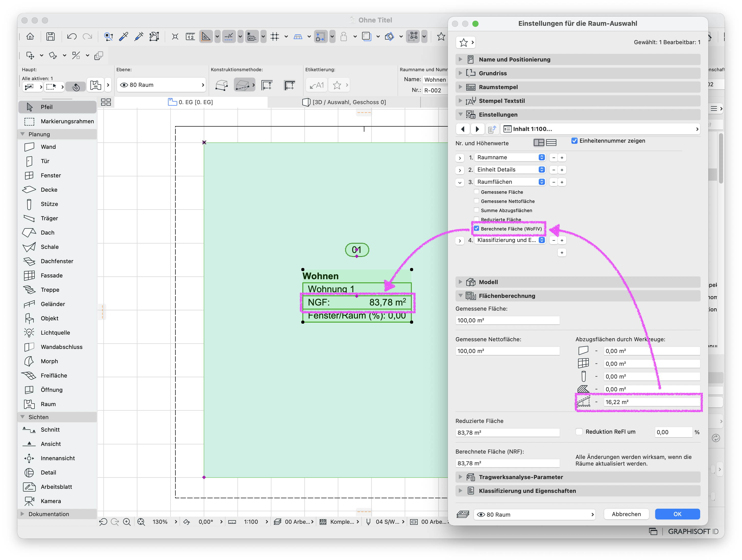Toggle Einheitennummer zeigen checkbox
Viewport: 742px width, 560px height.
pos(574,141)
